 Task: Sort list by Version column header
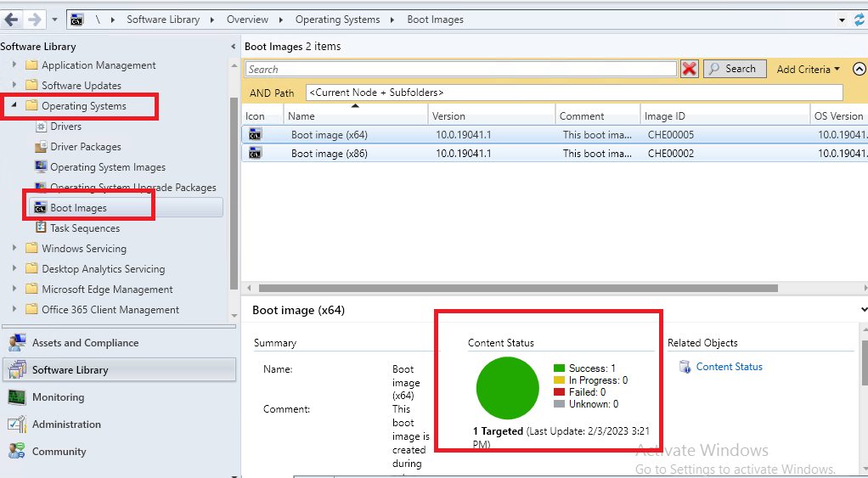pos(492,116)
